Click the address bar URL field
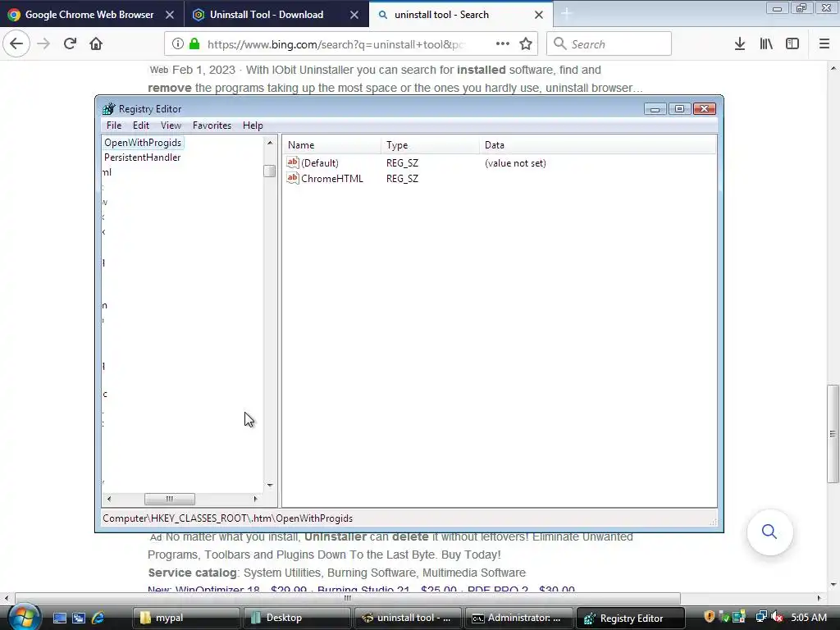The image size is (840, 630). pyautogui.click(x=337, y=44)
